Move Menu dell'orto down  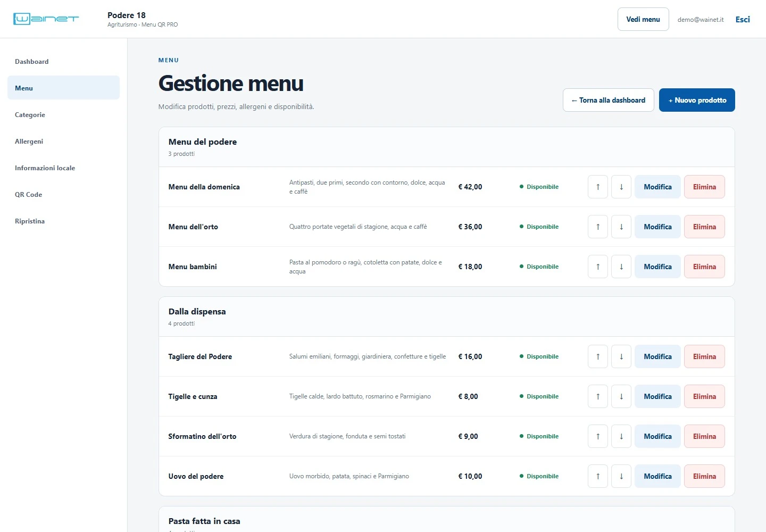(x=621, y=227)
